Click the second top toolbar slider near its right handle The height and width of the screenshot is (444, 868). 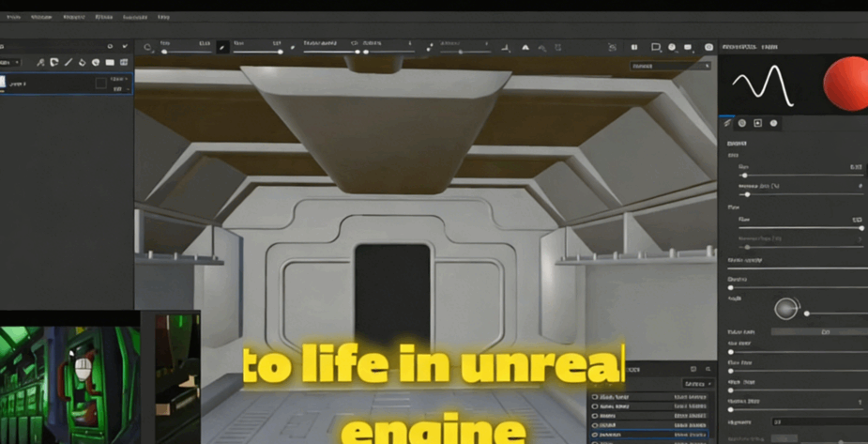coord(280,52)
